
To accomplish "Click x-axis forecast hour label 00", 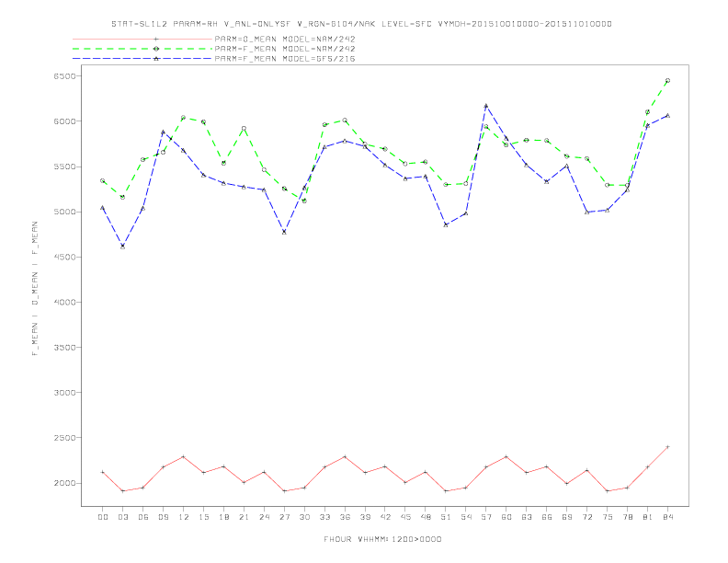I will (x=103, y=517).
